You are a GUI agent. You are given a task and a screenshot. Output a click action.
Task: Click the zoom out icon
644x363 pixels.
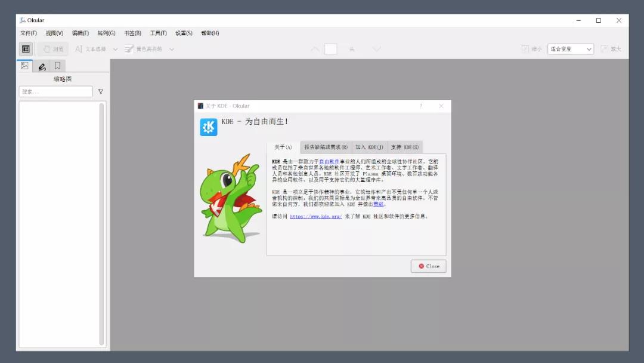tap(525, 49)
